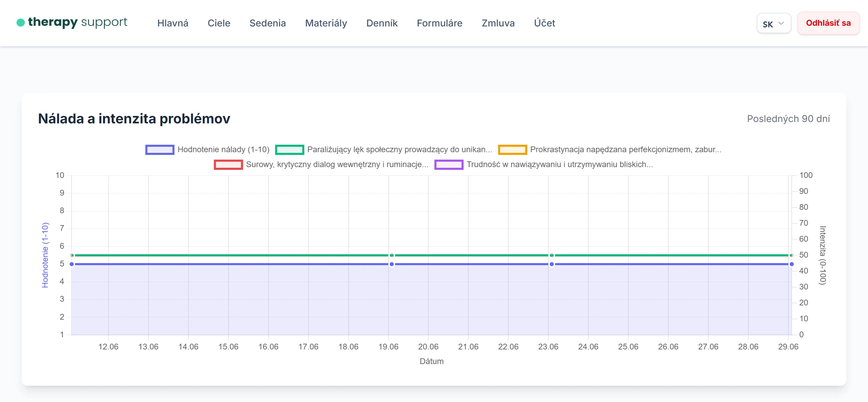Select the green intensity point at 23.06
This screenshot has width=868, height=402.
click(x=552, y=255)
